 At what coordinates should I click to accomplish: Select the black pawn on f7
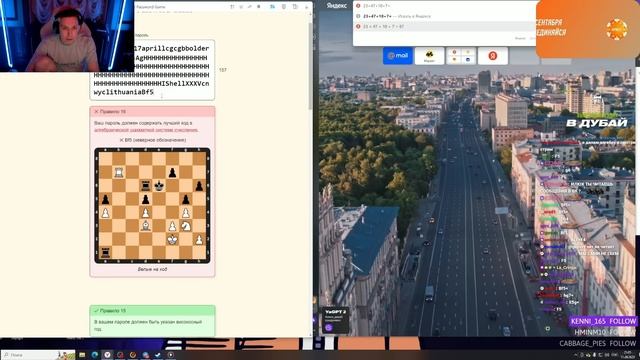tap(173, 173)
